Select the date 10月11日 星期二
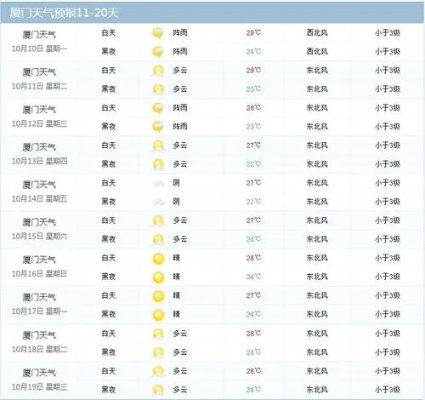 [39, 86]
